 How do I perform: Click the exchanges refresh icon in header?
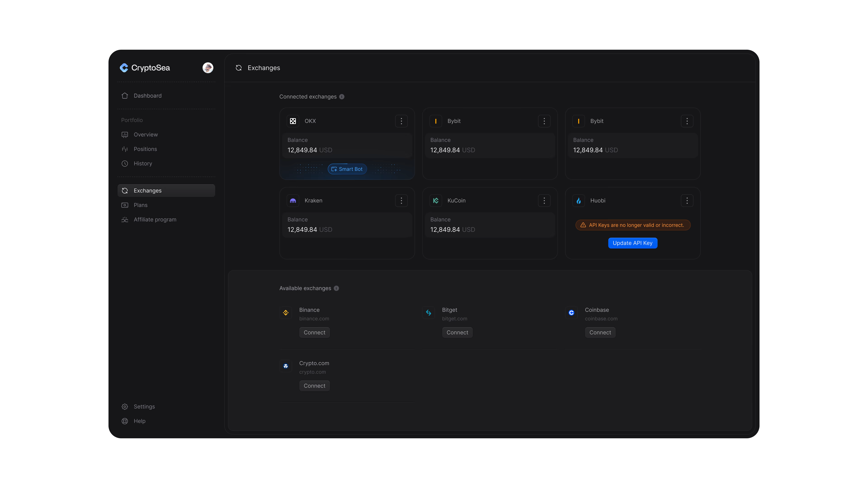238,68
